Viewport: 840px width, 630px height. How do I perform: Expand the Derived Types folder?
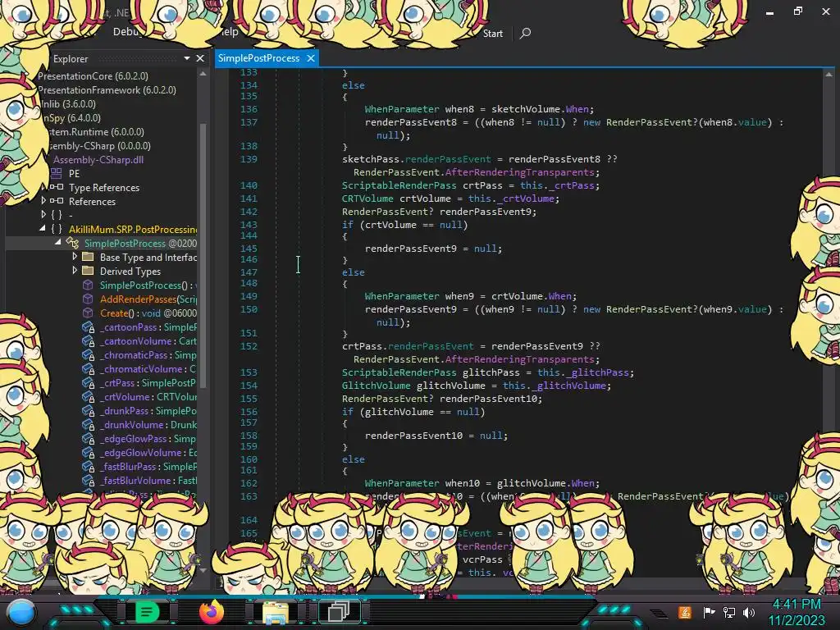pos(75,270)
